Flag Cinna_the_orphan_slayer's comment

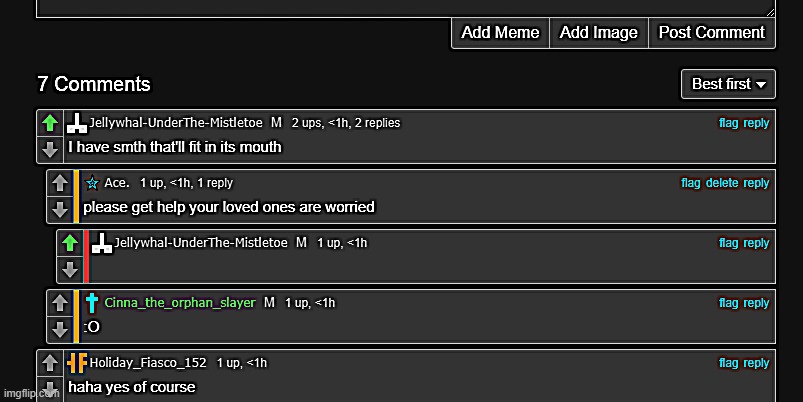tap(728, 303)
